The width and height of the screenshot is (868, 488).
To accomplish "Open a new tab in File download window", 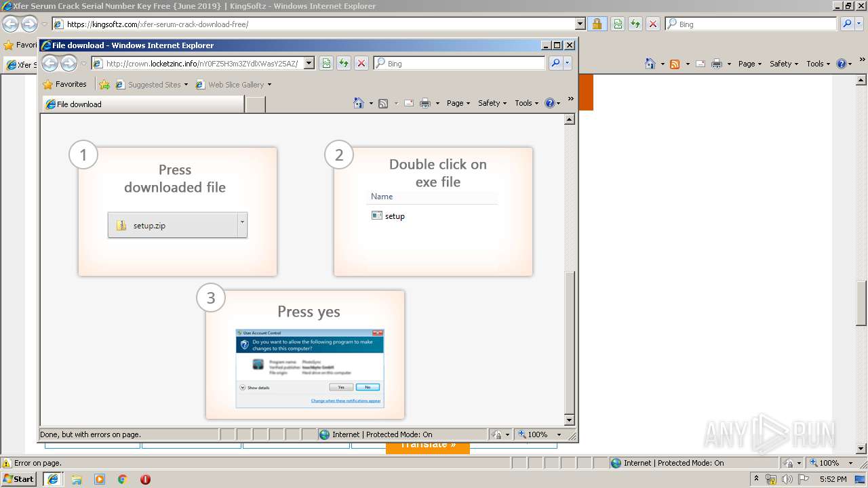I will 255,104.
